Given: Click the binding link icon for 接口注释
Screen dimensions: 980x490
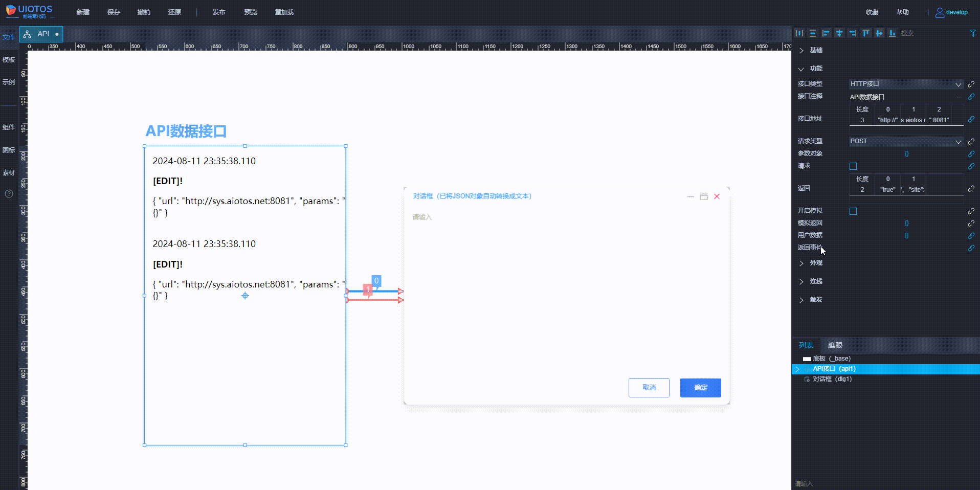Looking at the screenshot, I should tap(971, 97).
